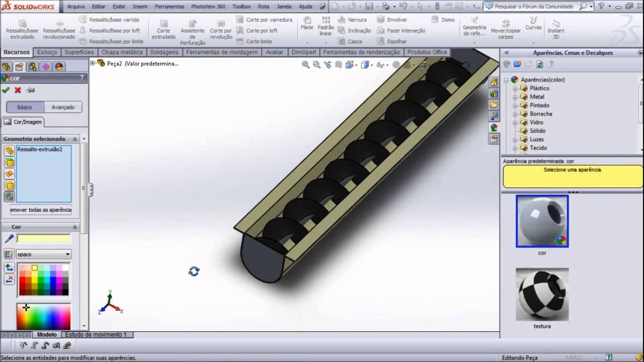Switch to the Estudo de movimento 1 tab
The width and height of the screenshot is (644, 362).
[96, 334]
